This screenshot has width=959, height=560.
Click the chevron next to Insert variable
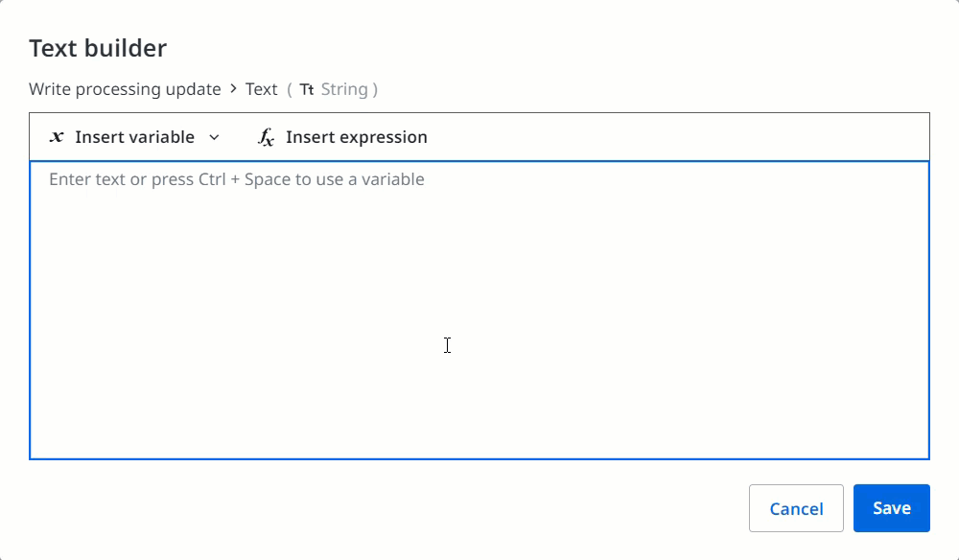point(213,137)
